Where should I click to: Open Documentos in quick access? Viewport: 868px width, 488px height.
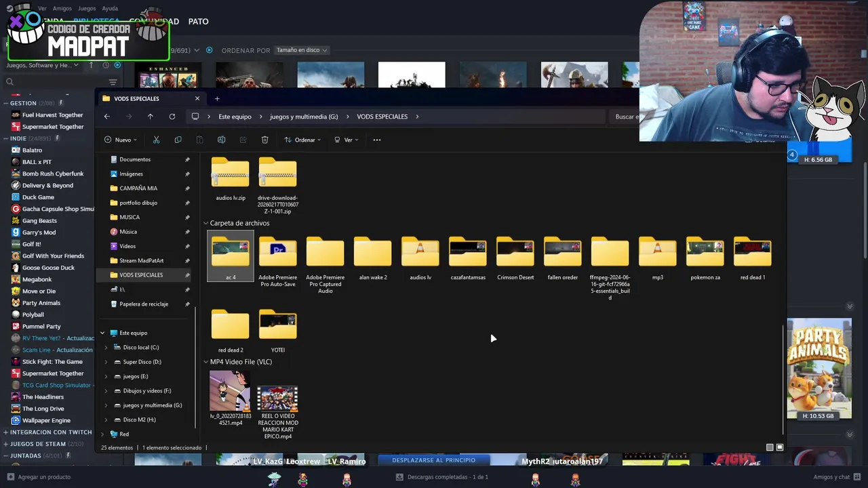click(x=135, y=159)
